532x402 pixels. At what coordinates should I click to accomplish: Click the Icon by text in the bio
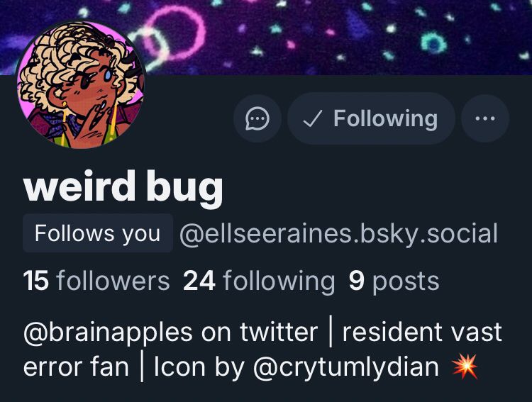point(199,367)
